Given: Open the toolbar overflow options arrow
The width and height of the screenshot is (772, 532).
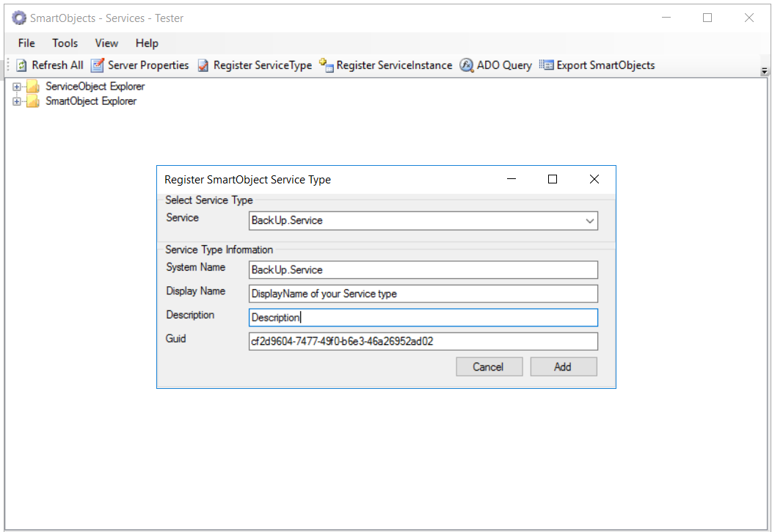Looking at the screenshot, I should (x=764, y=71).
